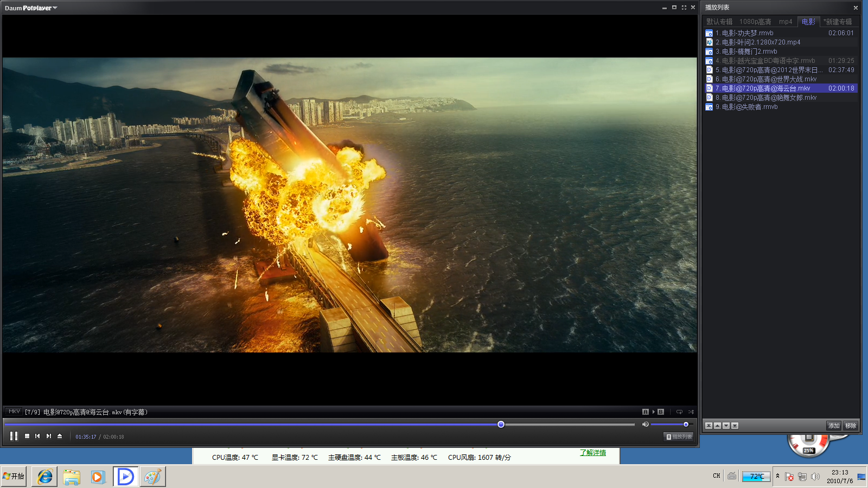
Task: Open orange media player taskbar icon
Action: [x=98, y=477]
